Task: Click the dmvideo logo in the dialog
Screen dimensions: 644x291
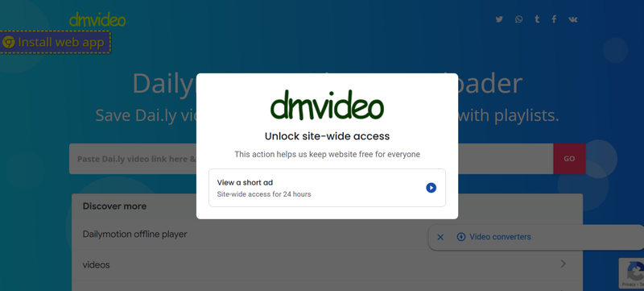Action: 327,106
